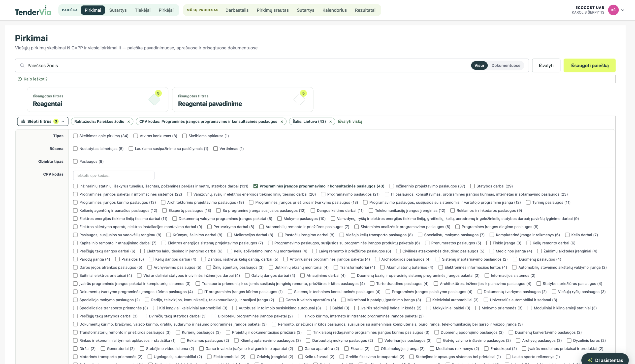
Task: Click the search magnifier icon
Action: [22, 65]
